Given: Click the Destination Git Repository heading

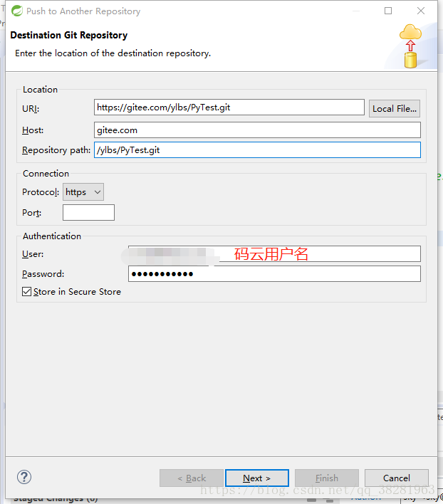Looking at the screenshot, I should [69, 35].
